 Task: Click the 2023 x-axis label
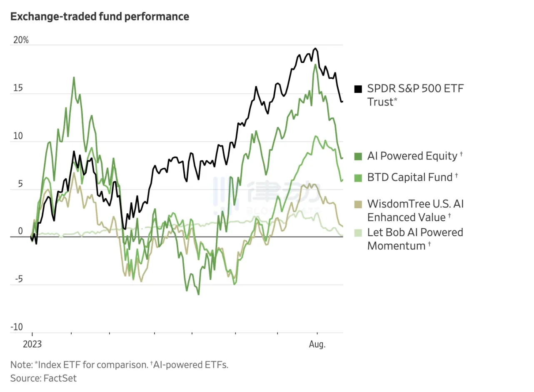pos(32,345)
